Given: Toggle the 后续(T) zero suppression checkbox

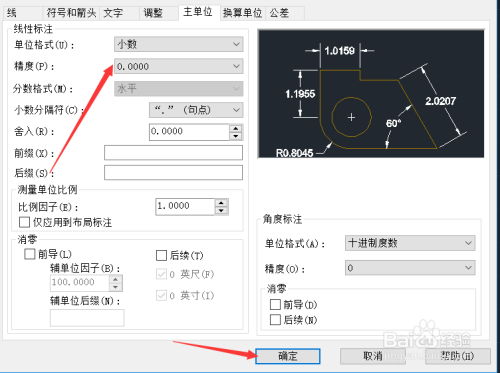Looking at the screenshot, I should [x=161, y=256].
